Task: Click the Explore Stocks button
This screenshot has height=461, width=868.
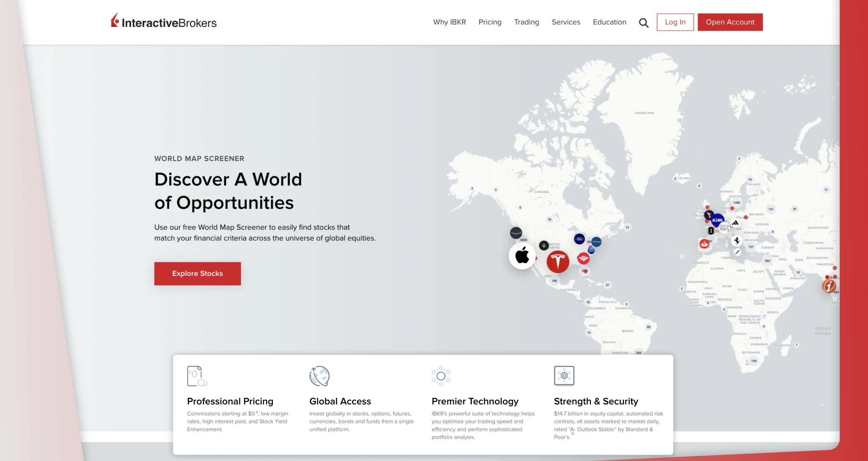Action: (197, 273)
